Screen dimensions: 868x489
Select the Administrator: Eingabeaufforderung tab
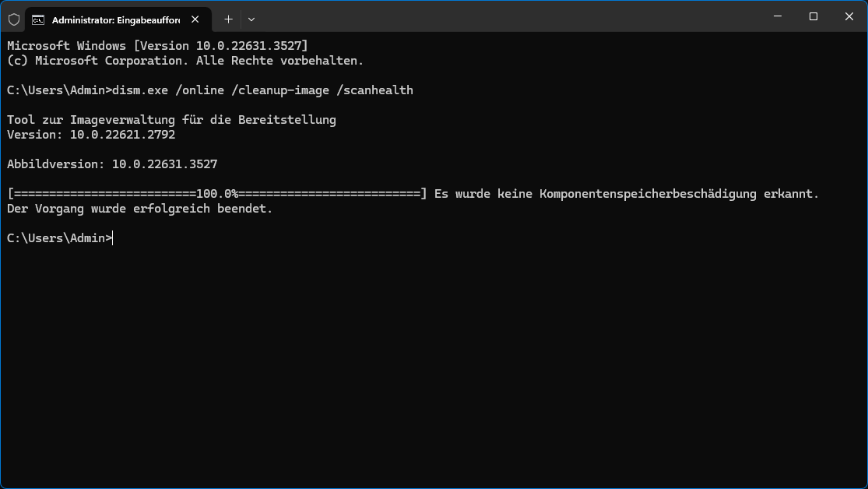coord(109,19)
